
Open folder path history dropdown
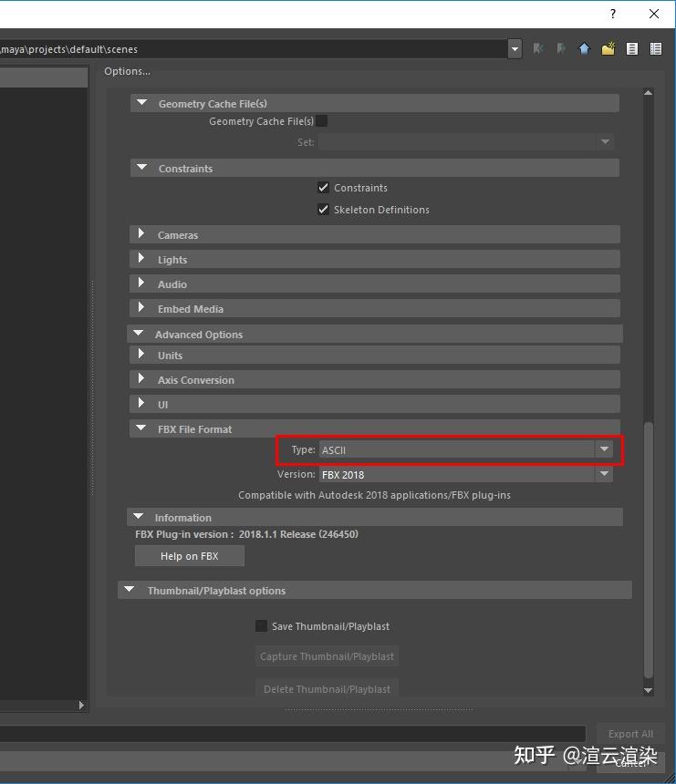pos(515,49)
